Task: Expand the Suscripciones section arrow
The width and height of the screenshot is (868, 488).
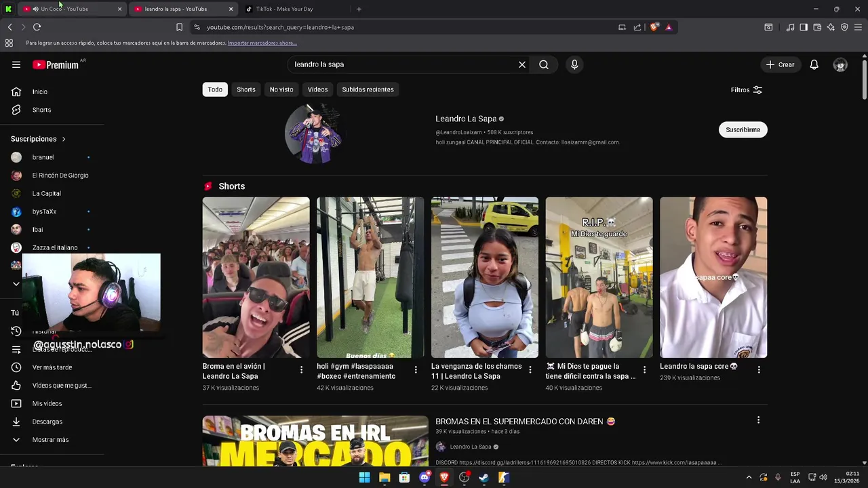Action: tap(64, 139)
